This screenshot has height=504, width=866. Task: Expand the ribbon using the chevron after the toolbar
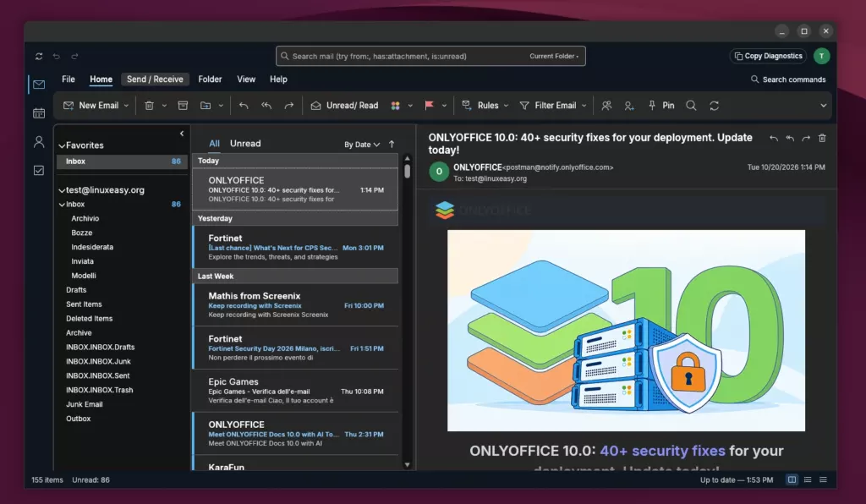click(x=824, y=106)
